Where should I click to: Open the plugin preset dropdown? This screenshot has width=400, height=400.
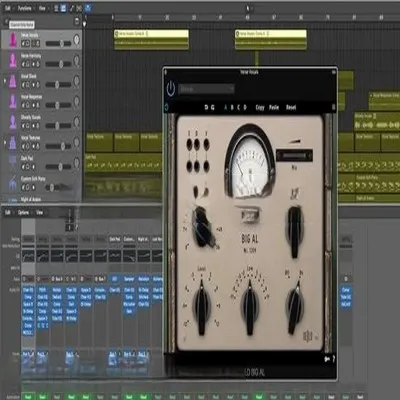coord(206,89)
